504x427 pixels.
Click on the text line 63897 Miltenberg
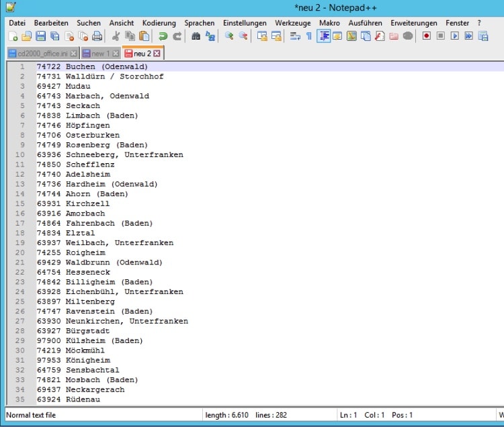click(75, 301)
